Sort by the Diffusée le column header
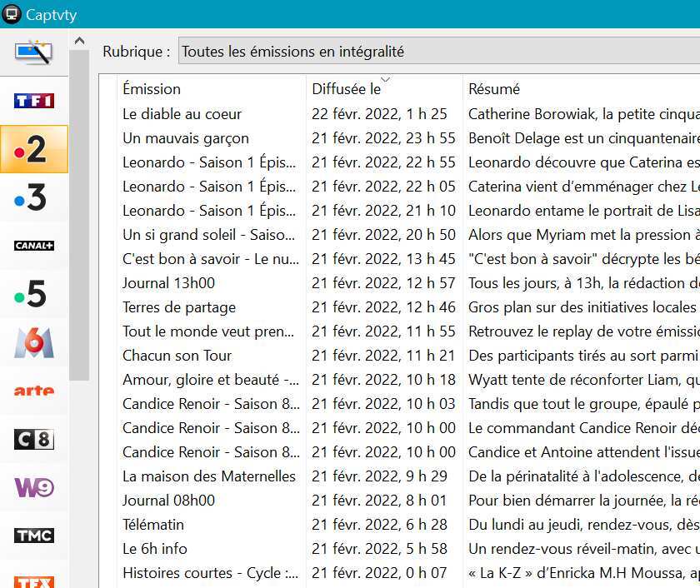Viewport: 700px width, 588px height. point(384,89)
